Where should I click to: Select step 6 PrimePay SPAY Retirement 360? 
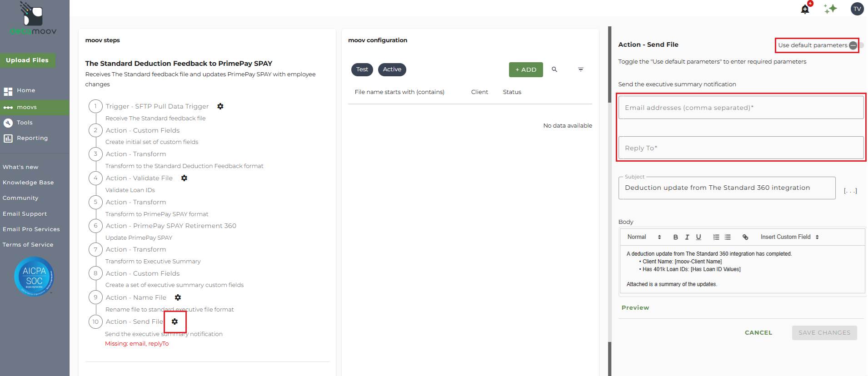171,226
